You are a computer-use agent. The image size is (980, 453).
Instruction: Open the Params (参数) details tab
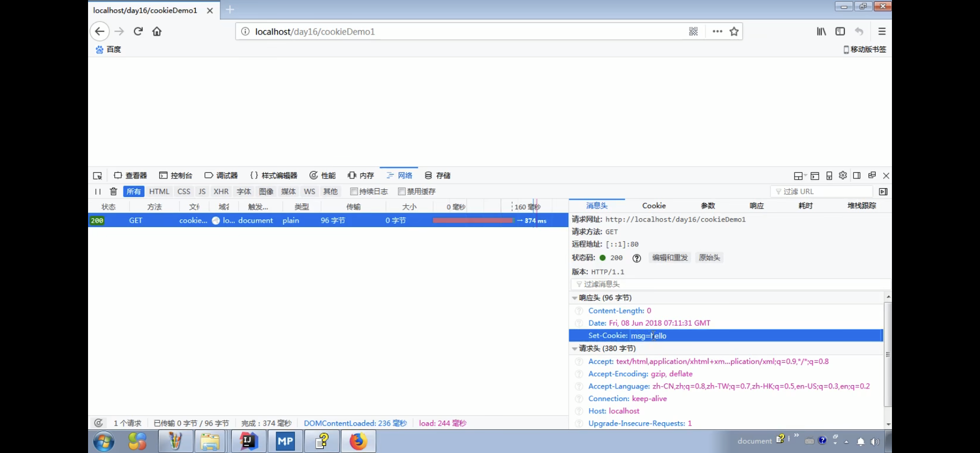708,206
